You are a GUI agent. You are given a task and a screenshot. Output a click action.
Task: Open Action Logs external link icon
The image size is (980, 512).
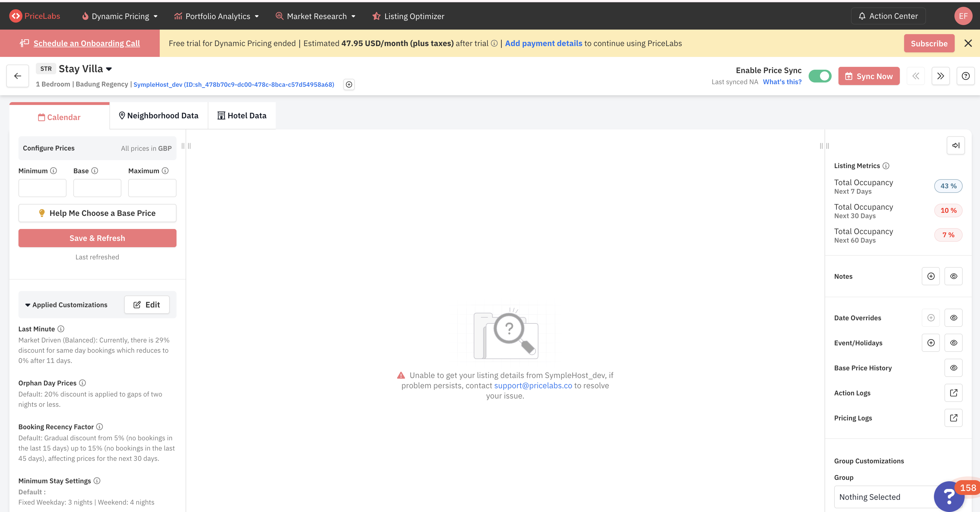pos(953,393)
